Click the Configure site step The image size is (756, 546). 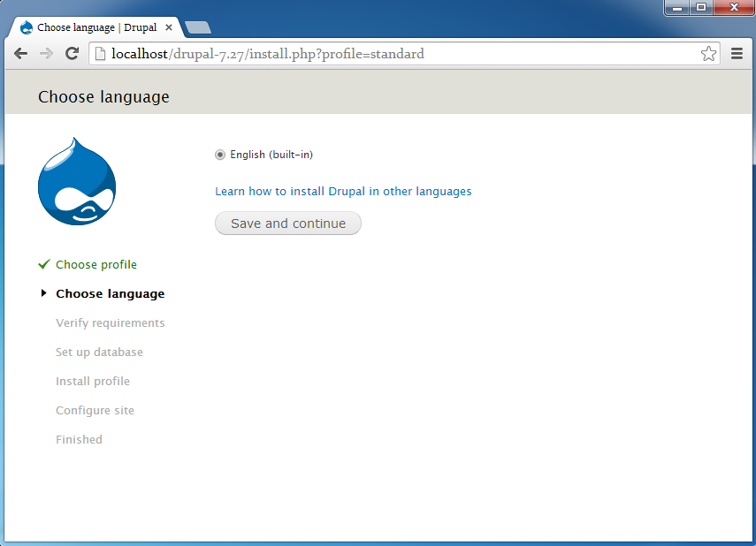[95, 411]
